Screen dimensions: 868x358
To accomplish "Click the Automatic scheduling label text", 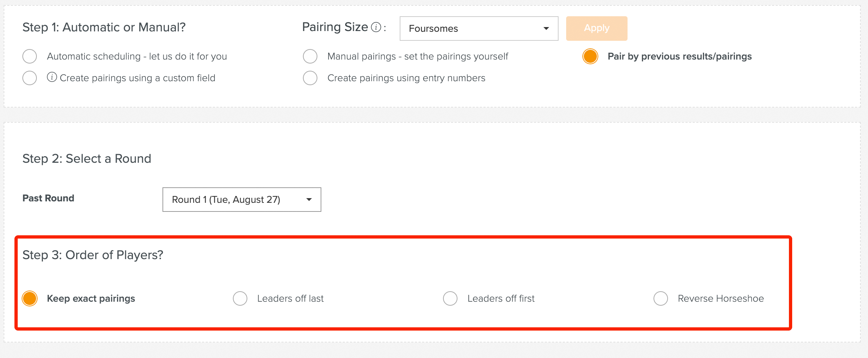I will coord(137,56).
